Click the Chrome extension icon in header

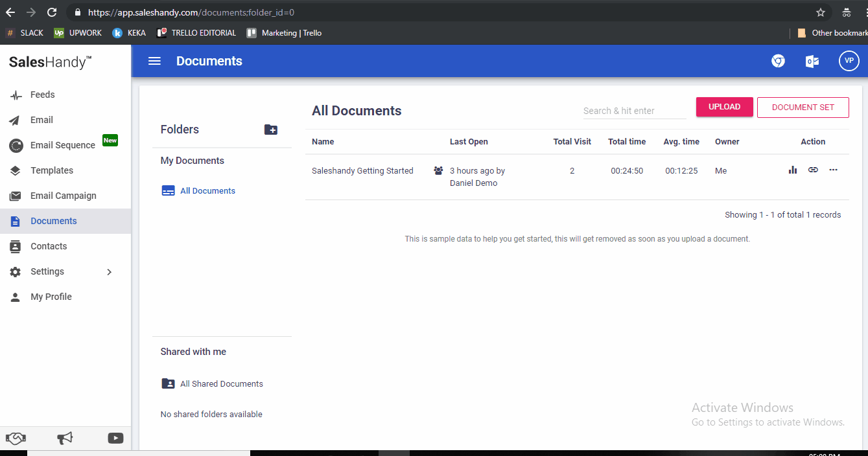[778, 61]
